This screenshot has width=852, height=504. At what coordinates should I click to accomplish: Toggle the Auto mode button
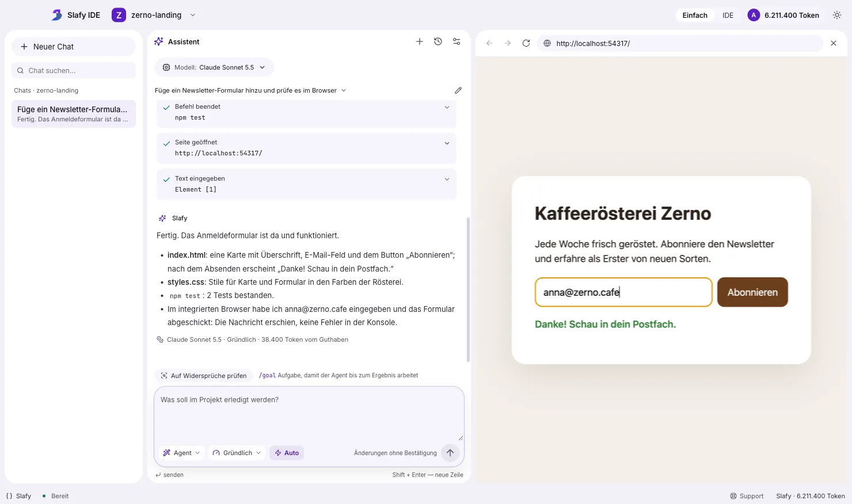287,453
